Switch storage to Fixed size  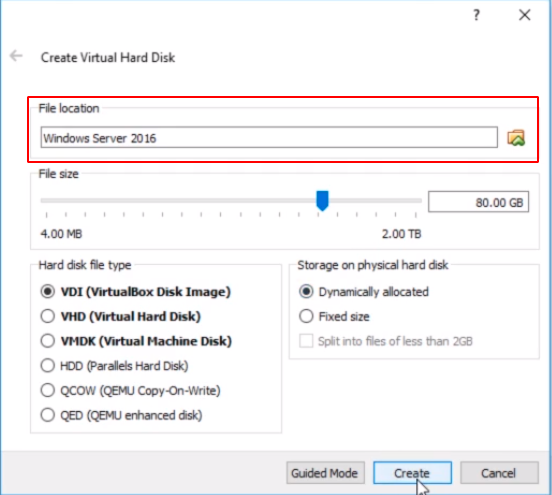tap(334, 316)
